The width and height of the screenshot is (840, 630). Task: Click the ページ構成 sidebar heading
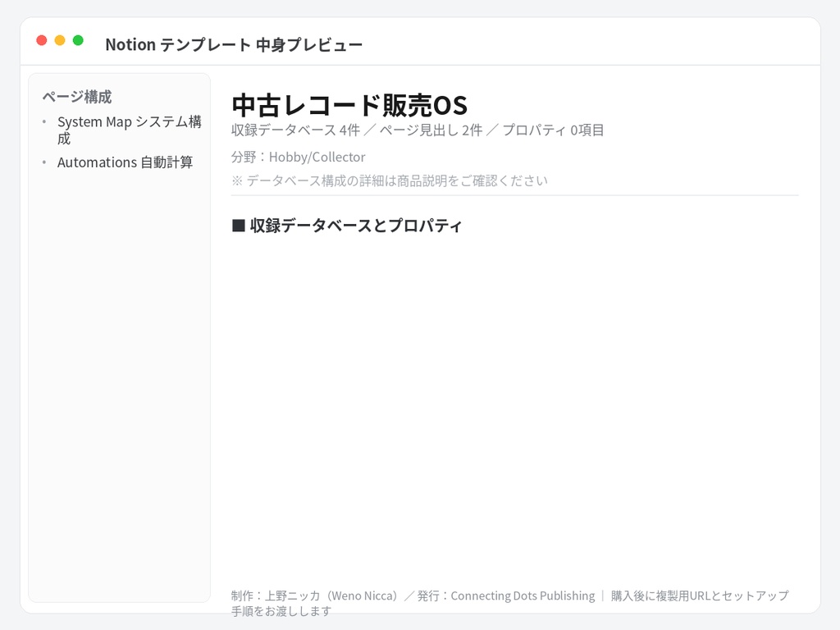pos(77,97)
